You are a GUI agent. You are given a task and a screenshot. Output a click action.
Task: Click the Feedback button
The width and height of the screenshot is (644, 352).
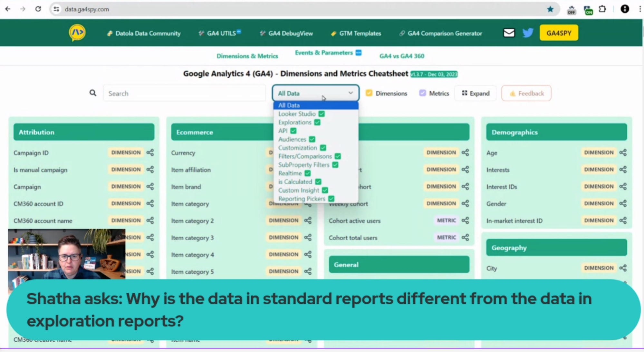pyautogui.click(x=526, y=93)
